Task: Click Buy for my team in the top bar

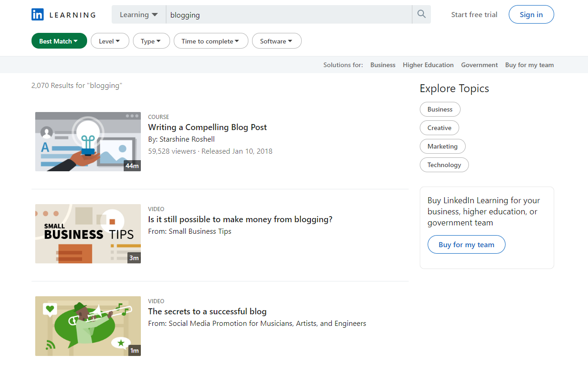Action: pyautogui.click(x=529, y=65)
